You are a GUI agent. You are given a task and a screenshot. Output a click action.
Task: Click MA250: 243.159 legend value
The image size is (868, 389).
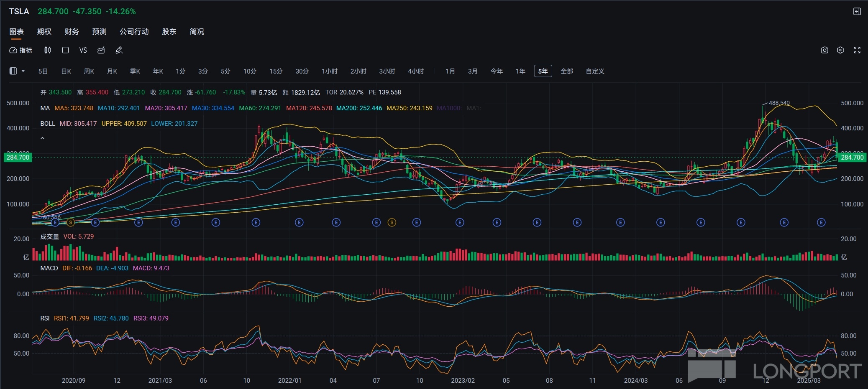410,108
